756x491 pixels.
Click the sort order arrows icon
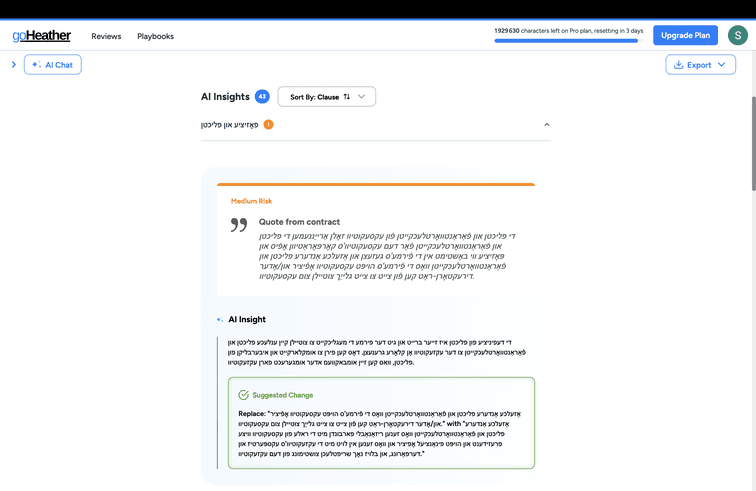click(x=347, y=97)
